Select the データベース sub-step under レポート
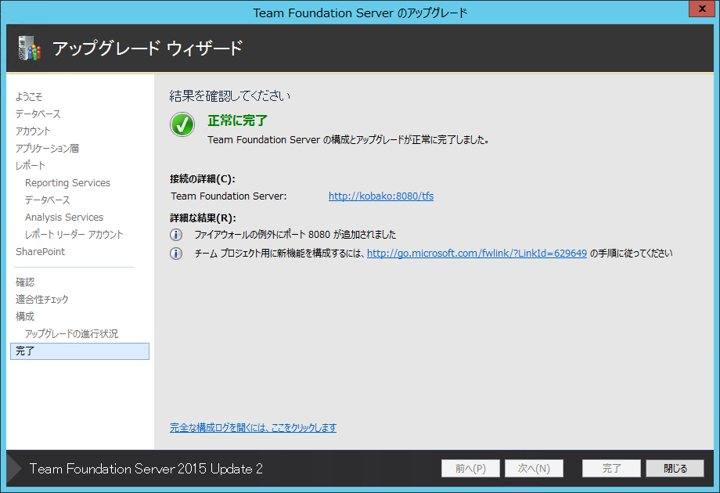 coord(47,200)
